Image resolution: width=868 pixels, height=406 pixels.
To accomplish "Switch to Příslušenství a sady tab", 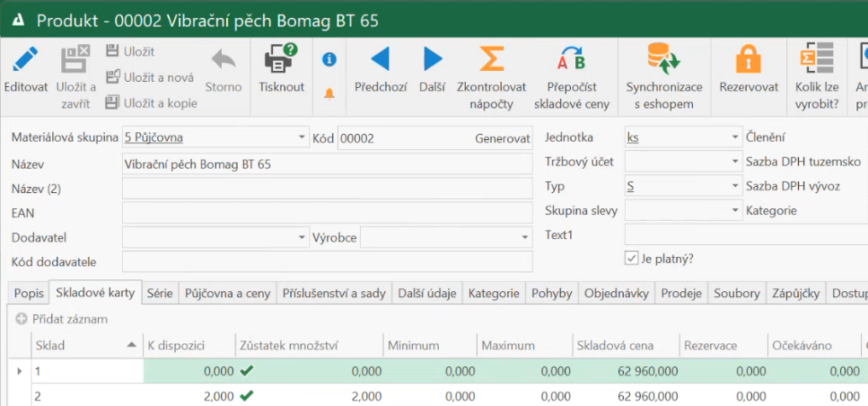I will (x=334, y=294).
